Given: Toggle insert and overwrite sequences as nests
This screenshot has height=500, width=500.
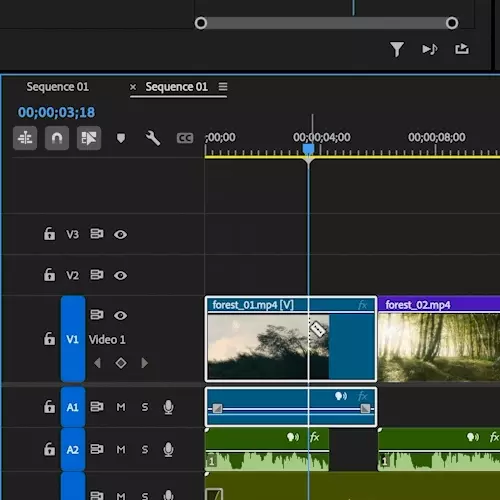Looking at the screenshot, I should pos(25,138).
